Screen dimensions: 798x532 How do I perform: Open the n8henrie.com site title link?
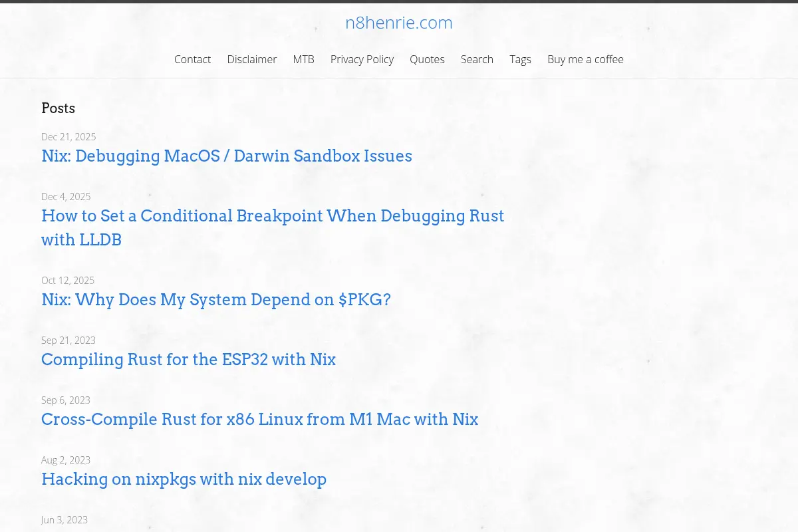398,23
